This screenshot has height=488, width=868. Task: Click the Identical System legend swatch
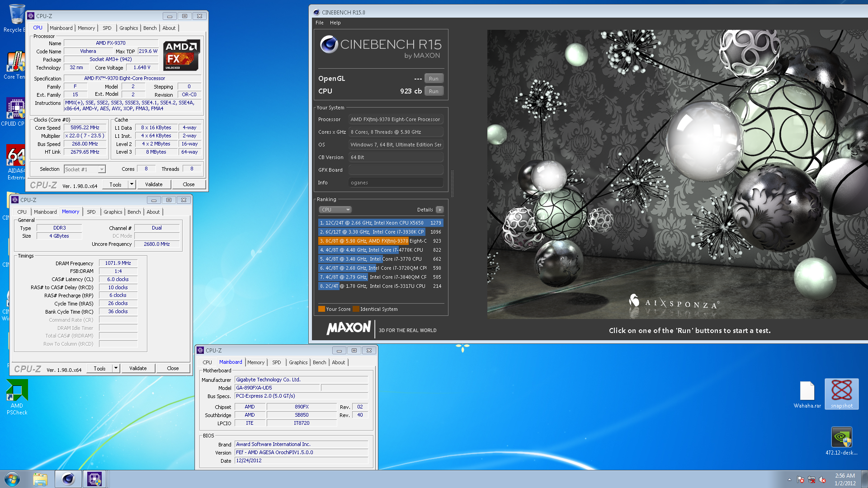point(356,309)
